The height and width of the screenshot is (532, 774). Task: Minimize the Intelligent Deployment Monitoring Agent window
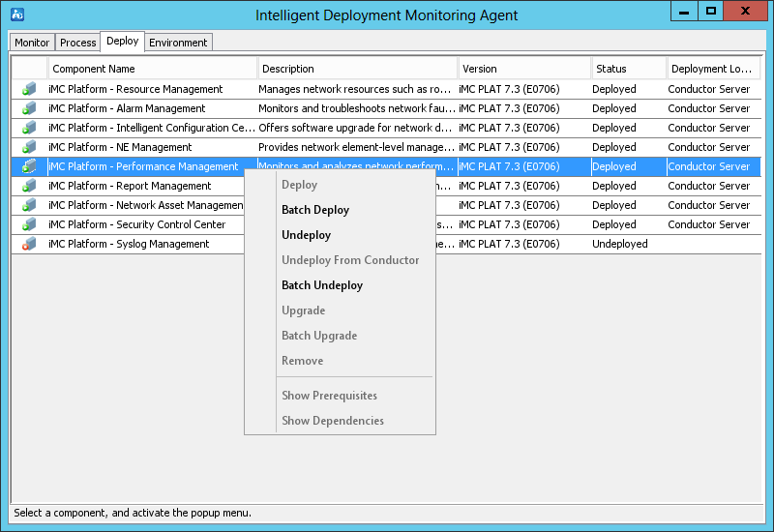point(684,11)
